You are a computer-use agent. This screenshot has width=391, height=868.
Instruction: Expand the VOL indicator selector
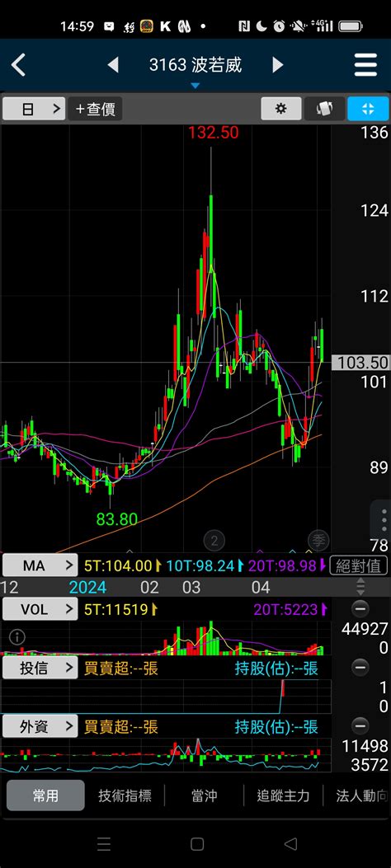click(40, 609)
